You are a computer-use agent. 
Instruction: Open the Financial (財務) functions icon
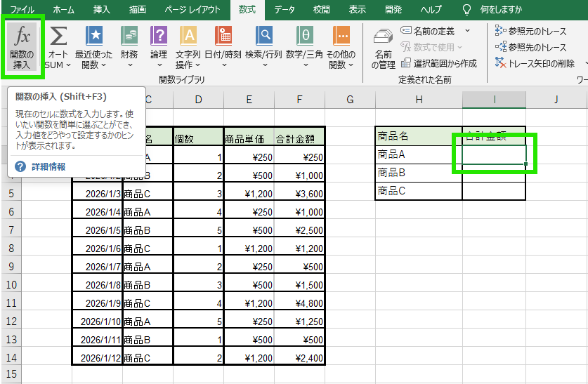tap(129, 37)
